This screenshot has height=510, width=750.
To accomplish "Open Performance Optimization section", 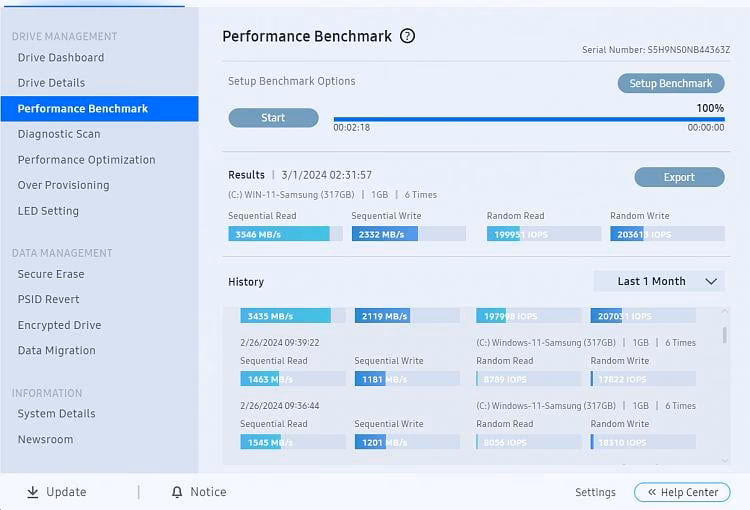I will 86,160.
